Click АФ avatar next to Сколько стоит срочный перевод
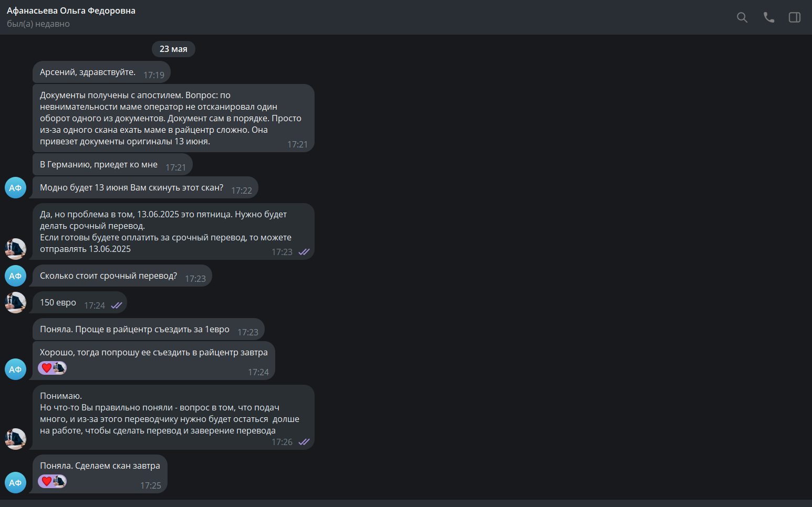The image size is (812, 507). point(15,276)
